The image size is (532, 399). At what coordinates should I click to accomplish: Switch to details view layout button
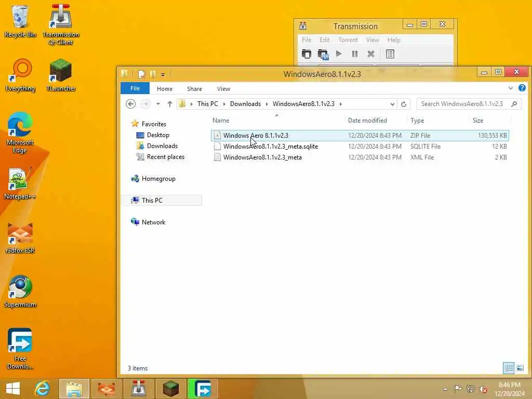point(508,368)
